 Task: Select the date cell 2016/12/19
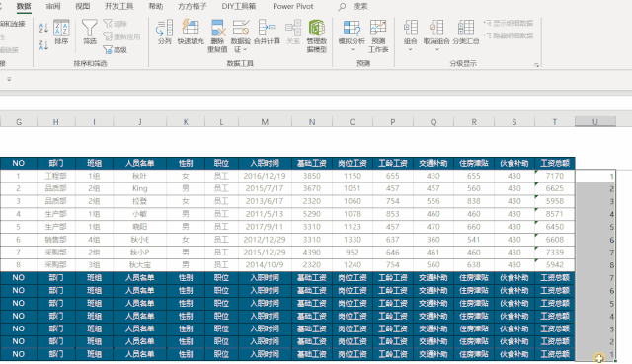(265, 176)
